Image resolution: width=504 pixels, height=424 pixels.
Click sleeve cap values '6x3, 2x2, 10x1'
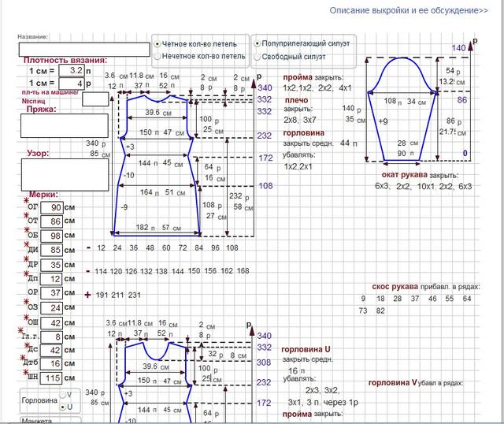pyautogui.click(x=406, y=186)
